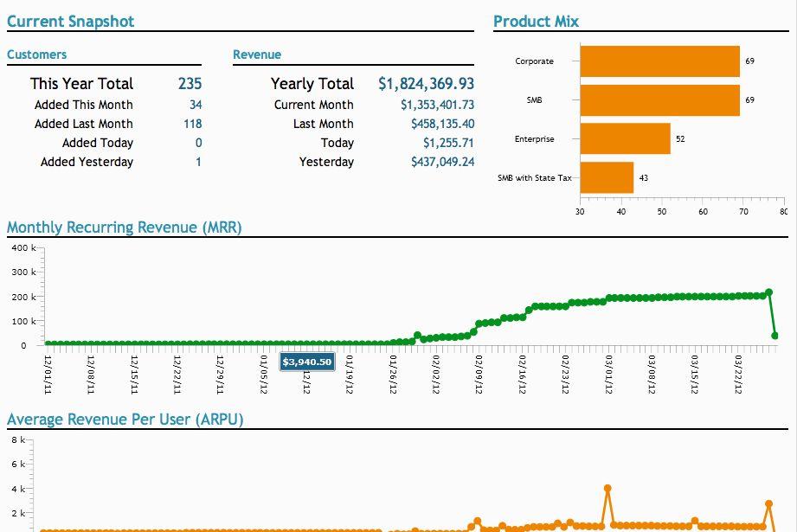The width and height of the screenshot is (797, 532).
Task: Click the $3,940.50 tooltip on the MRR chart
Action: coord(307,362)
